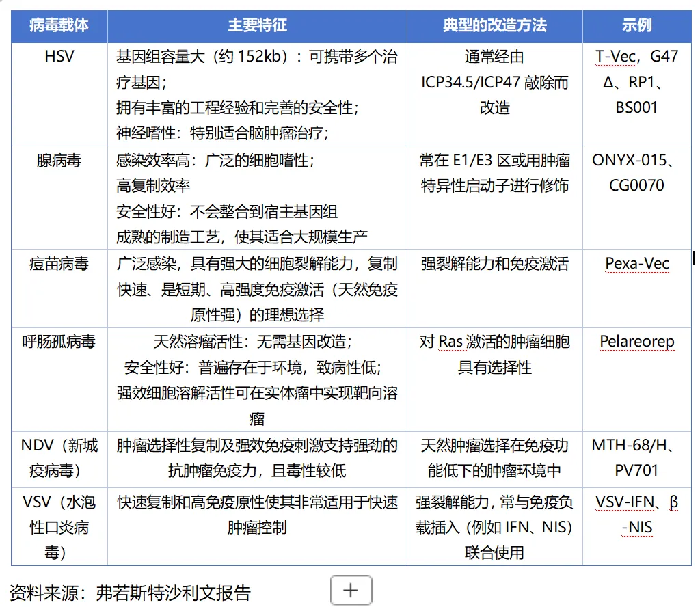
Task: Select the 典型的改造方法 column header
Action: click(495, 25)
